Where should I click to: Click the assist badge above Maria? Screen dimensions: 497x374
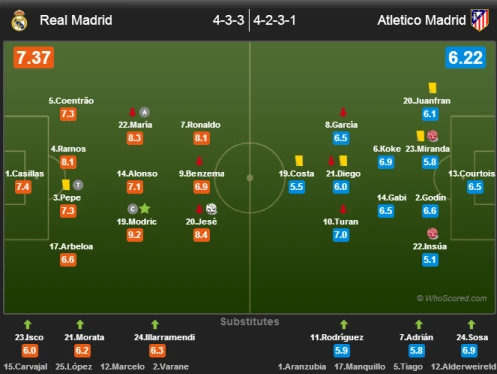pyautogui.click(x=144, y=112)
